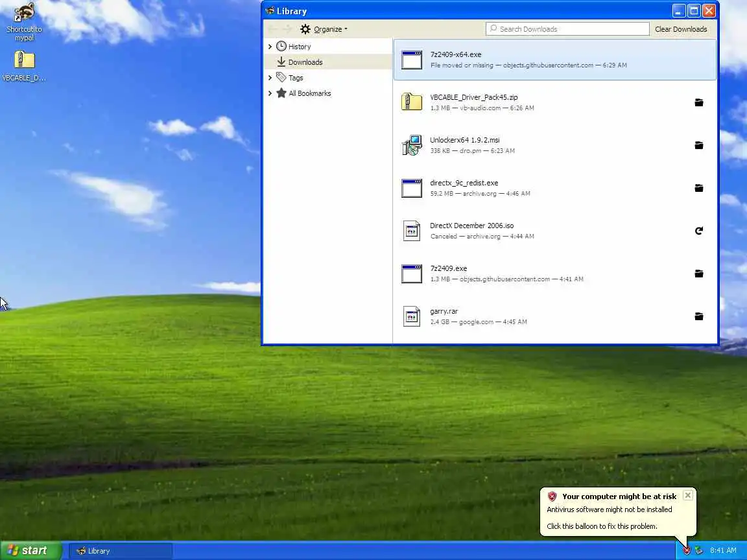
Task: Click the '59.2 MB — archive.org' details line
Action: point(480,194)
